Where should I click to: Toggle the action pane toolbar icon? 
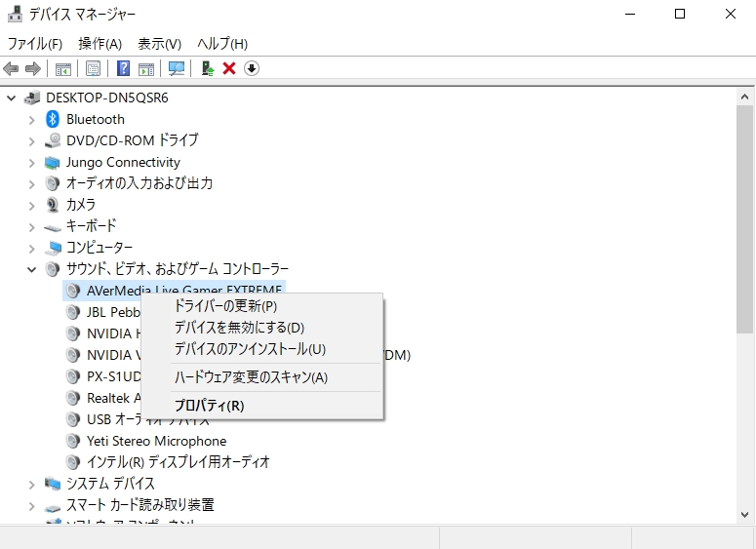[146, 69]
